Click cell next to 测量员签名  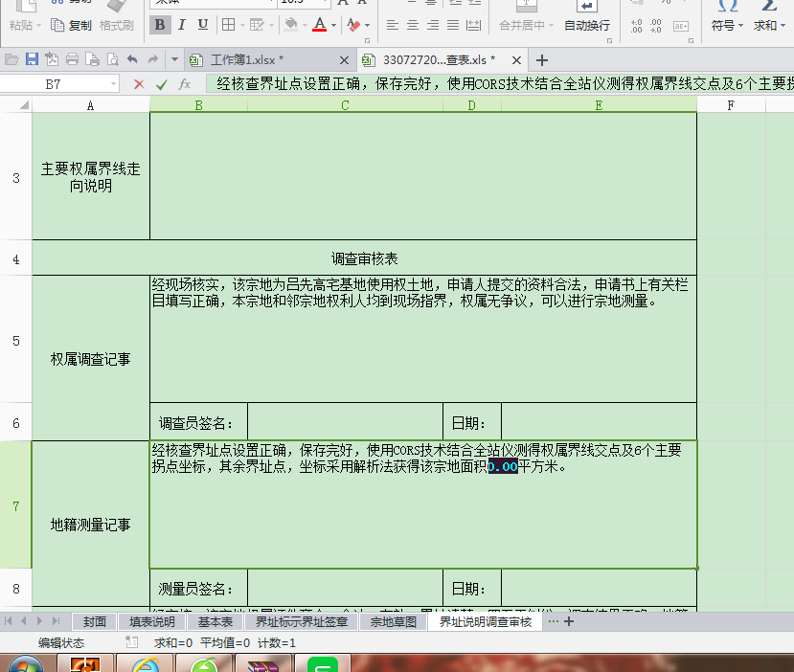(x=345, y=588)
